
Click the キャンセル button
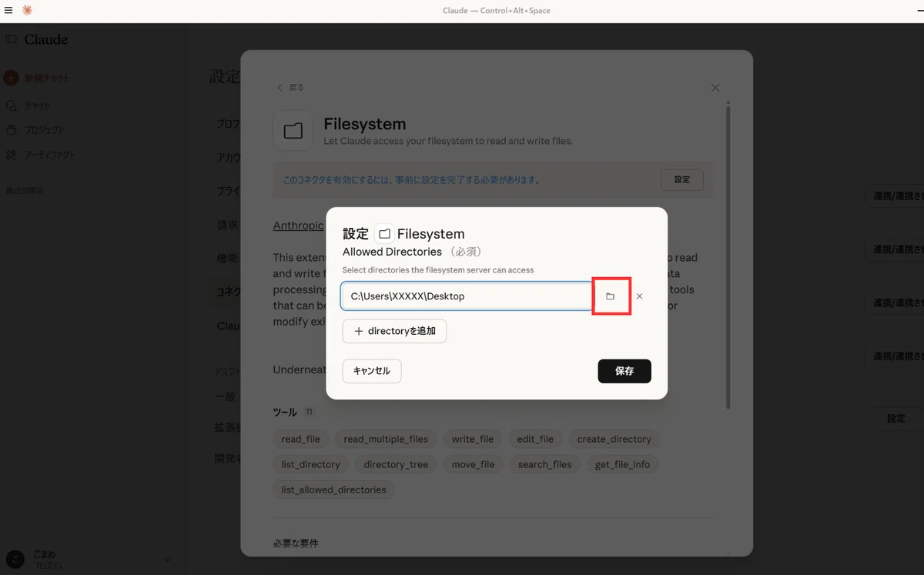[x=372, y=371]
